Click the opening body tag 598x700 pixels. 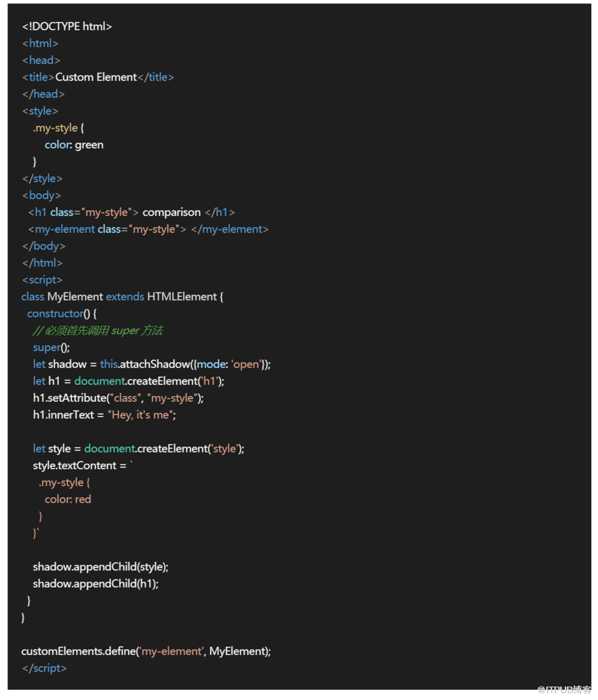click(41, 196)
